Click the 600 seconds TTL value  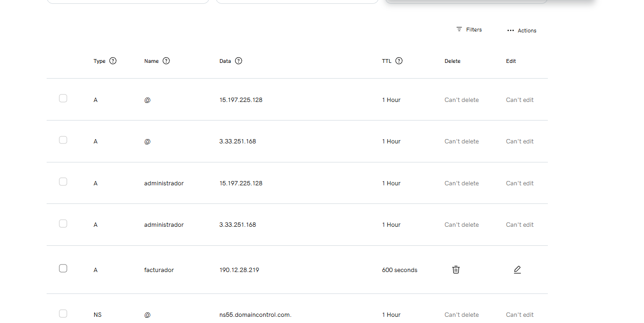(x=399, y=270)
